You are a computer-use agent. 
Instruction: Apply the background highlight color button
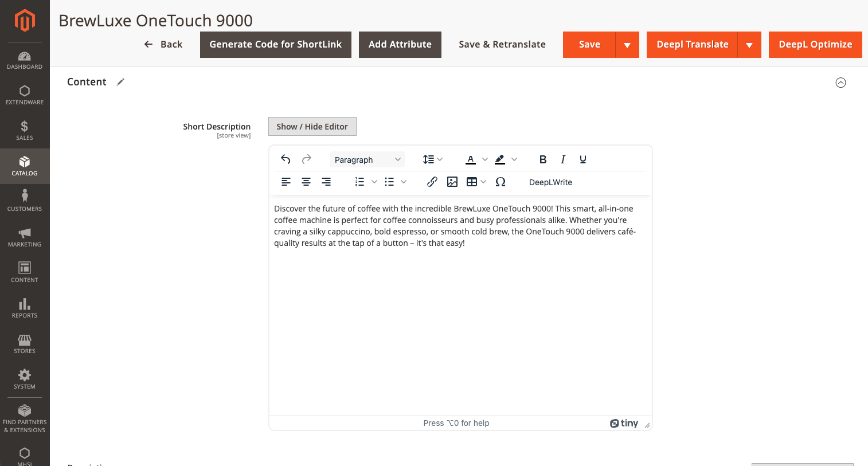pyautogui.click(x=500, y=159)
